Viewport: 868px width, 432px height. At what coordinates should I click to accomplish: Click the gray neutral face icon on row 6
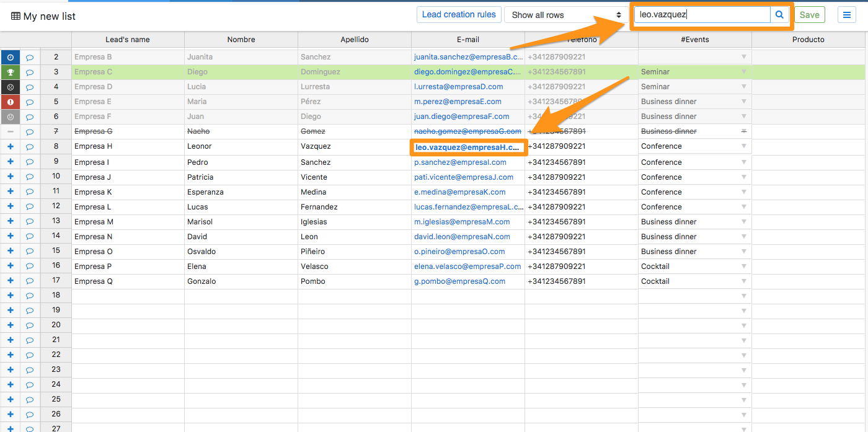(10, 117)
